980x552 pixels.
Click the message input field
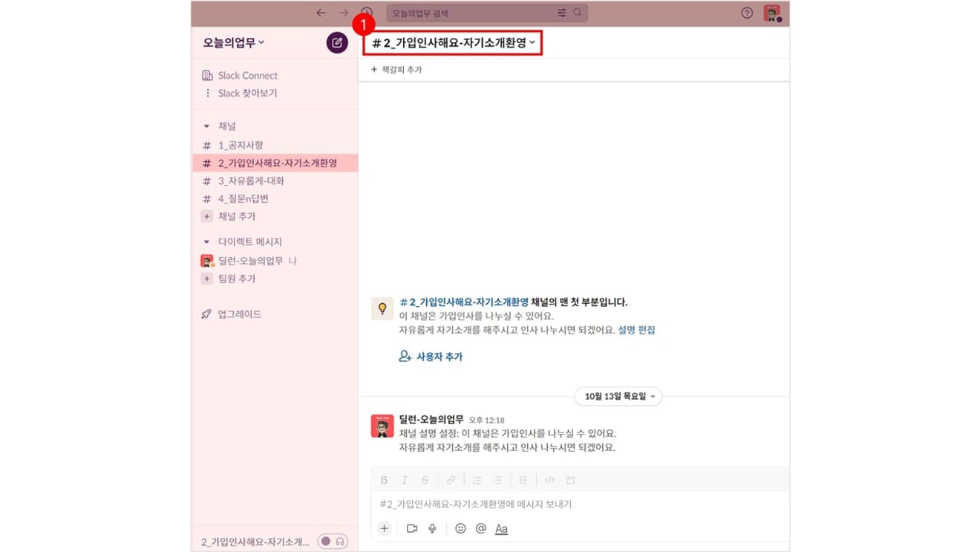581,504
